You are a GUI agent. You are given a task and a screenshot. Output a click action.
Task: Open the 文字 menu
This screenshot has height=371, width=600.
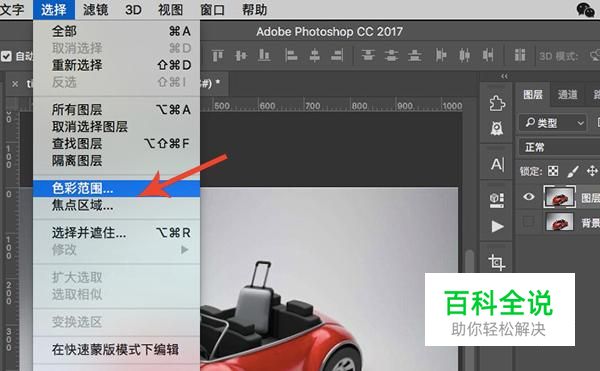[x=11, y=9]
